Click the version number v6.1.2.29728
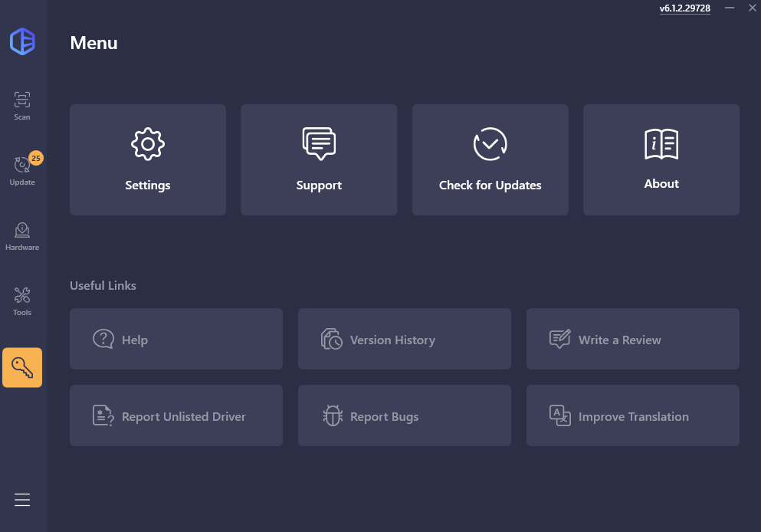761x532 pixels. pos(684,8)
